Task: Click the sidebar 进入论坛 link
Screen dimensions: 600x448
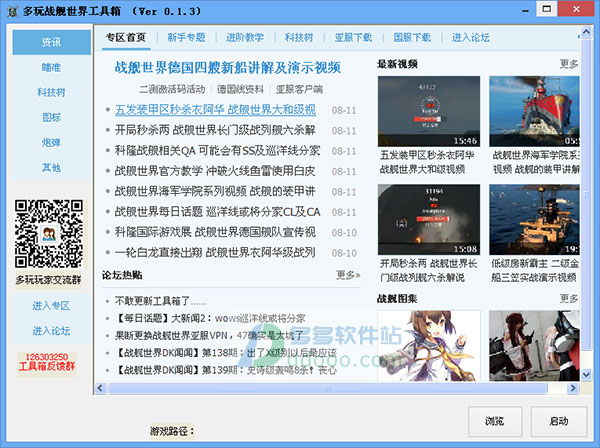Action: (x=51, y=331)
